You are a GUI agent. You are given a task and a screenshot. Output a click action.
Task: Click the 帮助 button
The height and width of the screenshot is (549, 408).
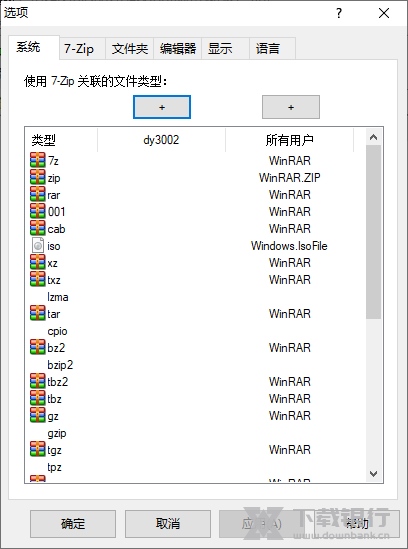pos(357,524)
